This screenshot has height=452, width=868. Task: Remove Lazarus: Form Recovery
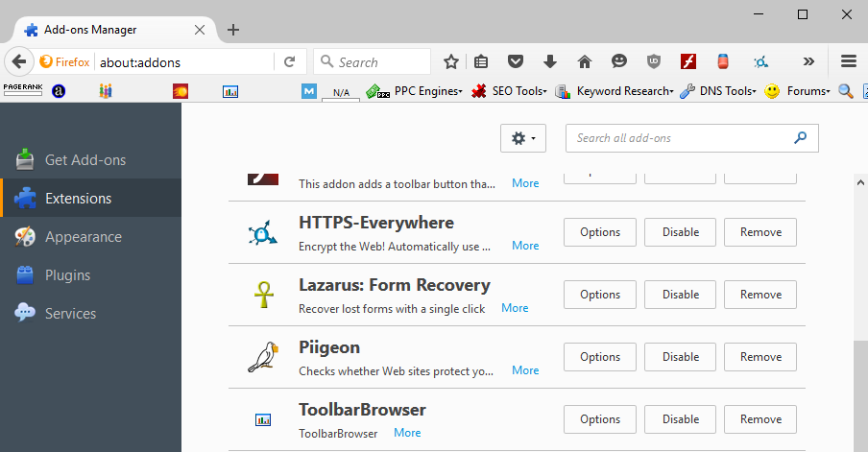760,295
